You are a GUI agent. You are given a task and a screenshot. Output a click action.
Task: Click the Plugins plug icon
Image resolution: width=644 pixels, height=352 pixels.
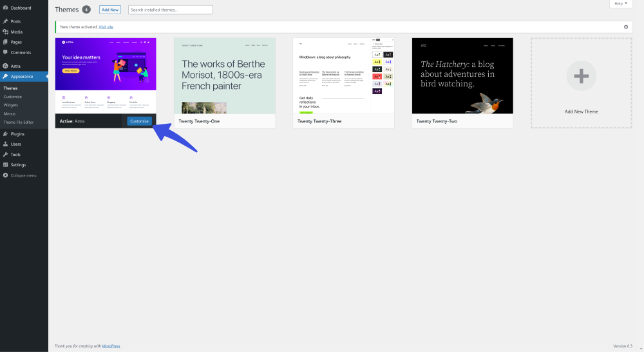point(5,134)
